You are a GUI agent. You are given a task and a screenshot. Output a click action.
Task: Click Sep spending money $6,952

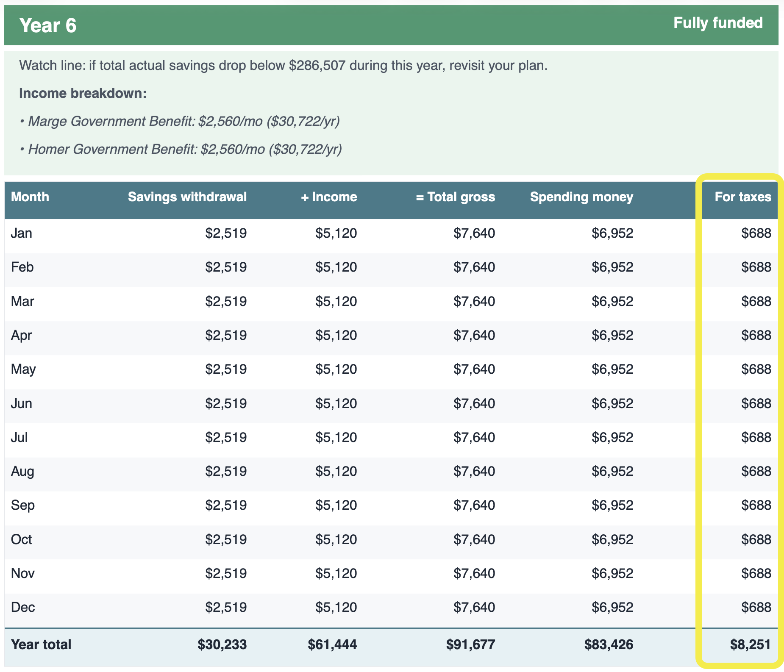tap(612, 505)
